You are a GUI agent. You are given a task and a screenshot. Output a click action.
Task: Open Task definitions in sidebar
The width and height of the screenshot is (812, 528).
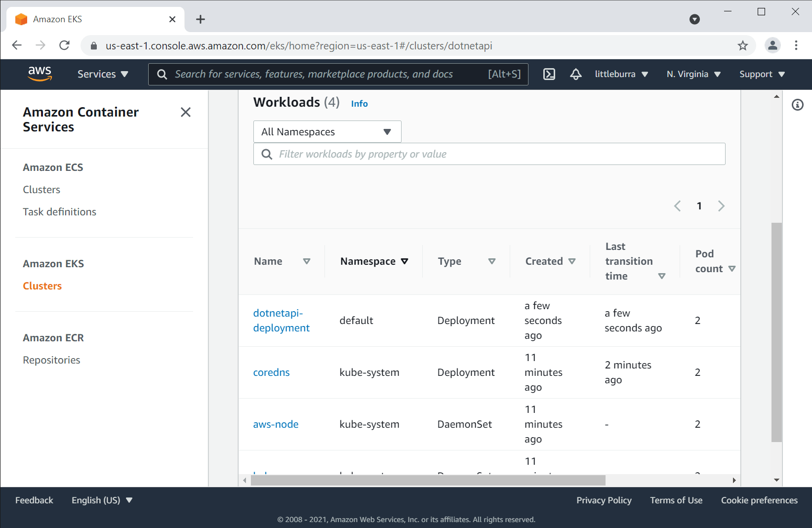(x=59, y=212)
